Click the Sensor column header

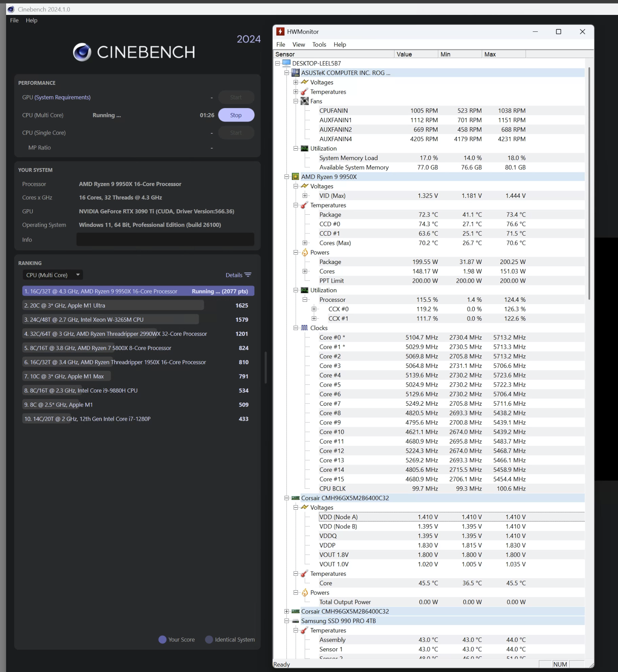tap(334, 54)
